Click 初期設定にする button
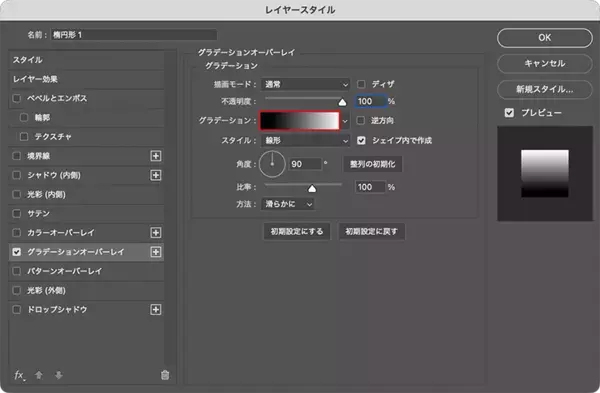The width and height of the screenshot is (600, 393). tap(297, 232)
